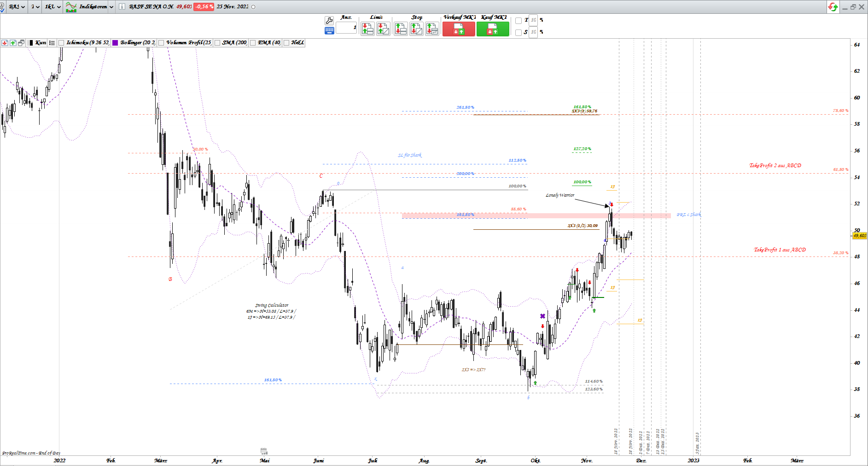Click the circle icon beside the date
Image resolution: width=868 pixels, height=466 pixels.
pos(253,7)
